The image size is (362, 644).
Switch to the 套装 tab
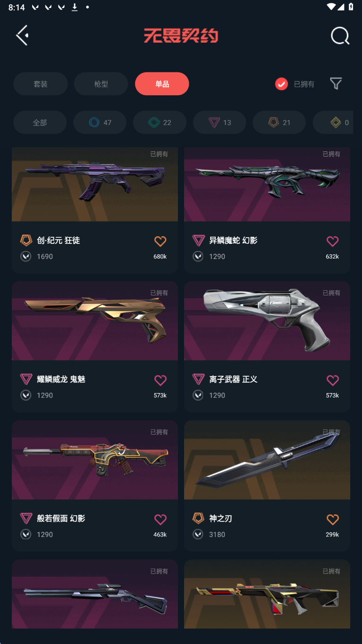[40, 84]
